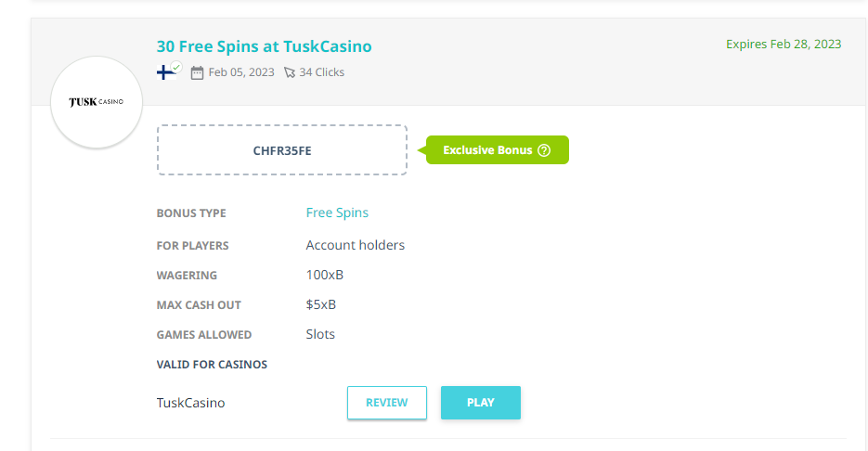868x451 pixels.
Task: Click the Finland flag icon
Action: [166, 71]
